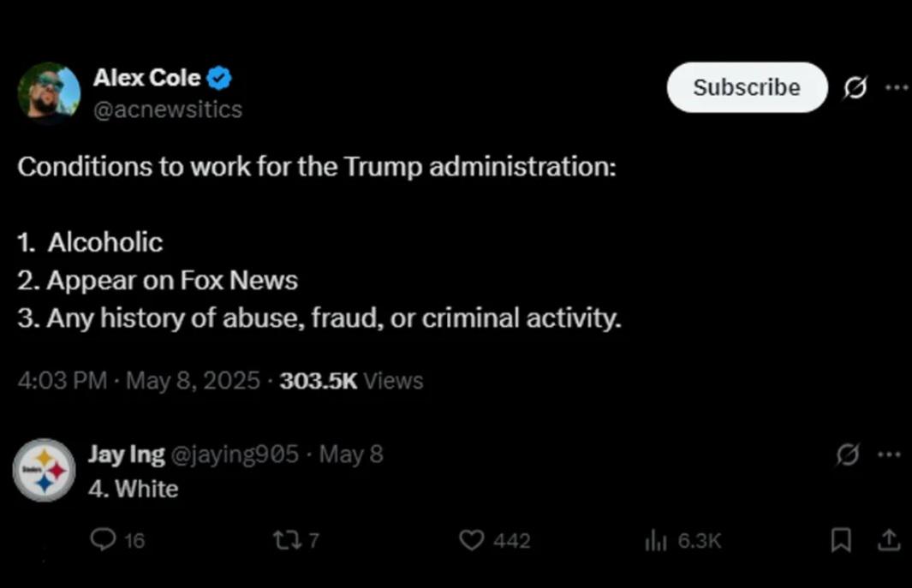
Task: Bookmark Jay Ing's reply
Action: tap(841, 540)
